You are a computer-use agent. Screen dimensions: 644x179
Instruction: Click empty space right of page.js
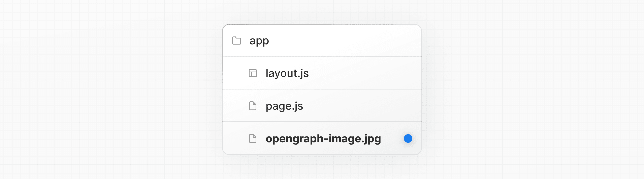pyautogui.click(x=362, y=106)
